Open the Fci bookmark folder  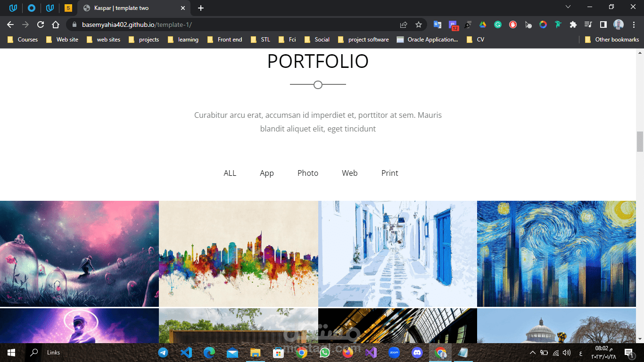(288, 40)
